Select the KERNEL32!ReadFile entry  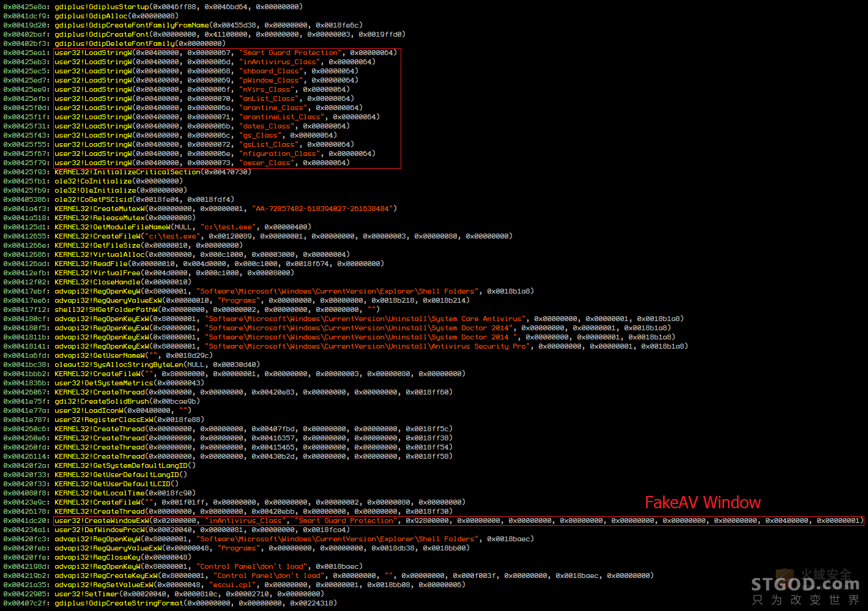tap(194, 264)
